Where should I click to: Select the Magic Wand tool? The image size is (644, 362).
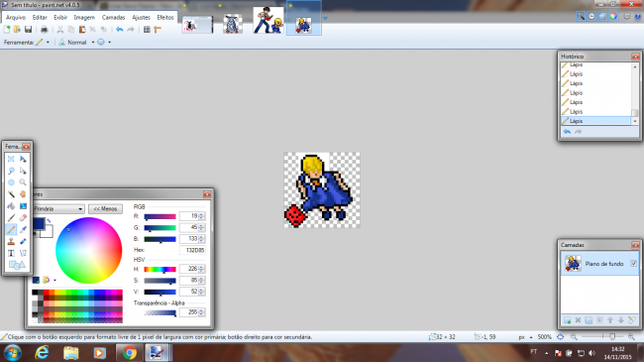[11, 194]
